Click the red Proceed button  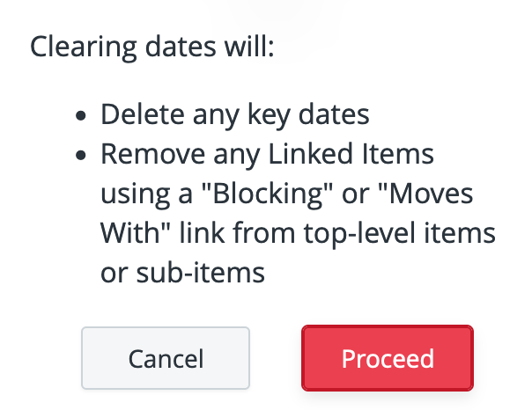tap(388, 358)
